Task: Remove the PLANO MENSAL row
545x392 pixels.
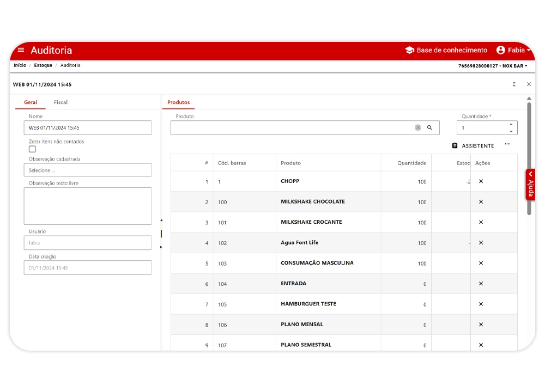Action: point(481,324)
